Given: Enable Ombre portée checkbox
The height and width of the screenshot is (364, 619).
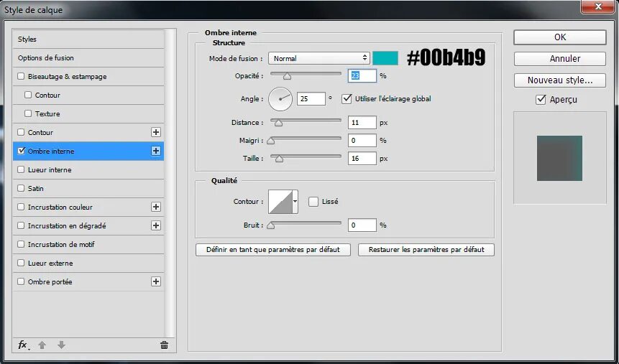Looking at the screenshot, I should click(x=21, y=281).
